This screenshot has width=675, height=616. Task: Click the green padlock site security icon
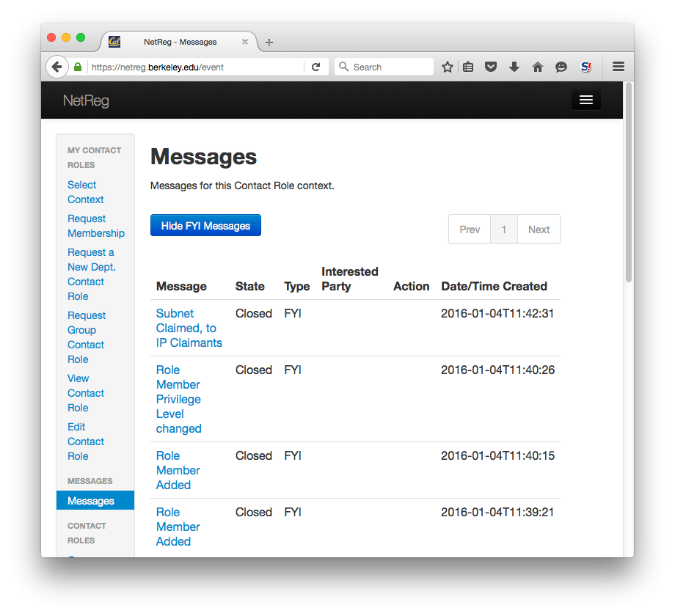click(x=78, y=67)
